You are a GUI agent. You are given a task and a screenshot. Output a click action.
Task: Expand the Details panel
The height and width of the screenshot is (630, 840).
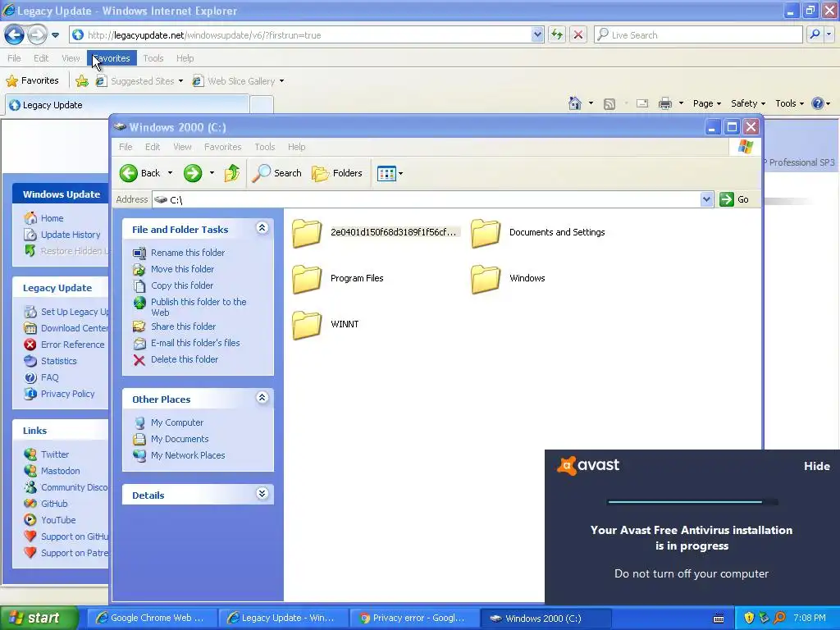[x=262, y=493]
